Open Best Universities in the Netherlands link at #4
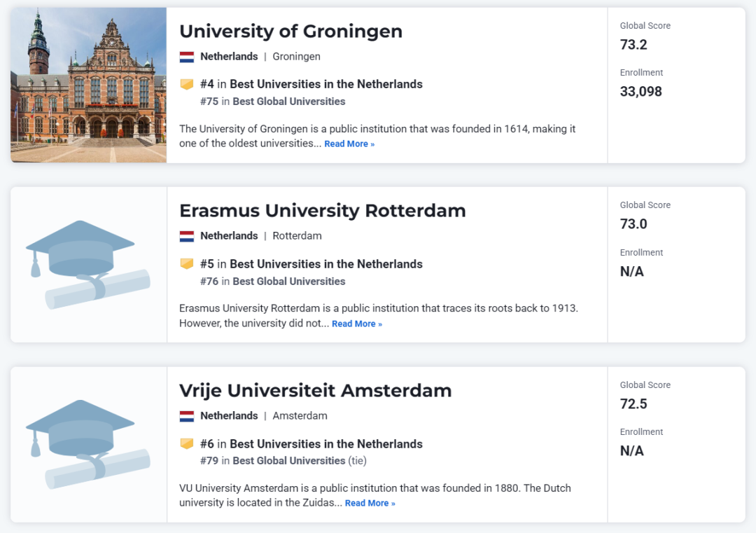 326,84
